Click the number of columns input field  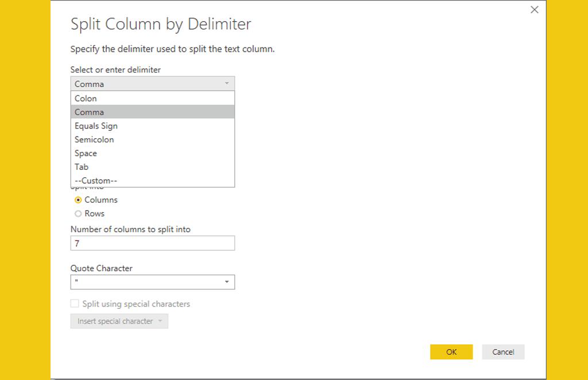(152, 243)
